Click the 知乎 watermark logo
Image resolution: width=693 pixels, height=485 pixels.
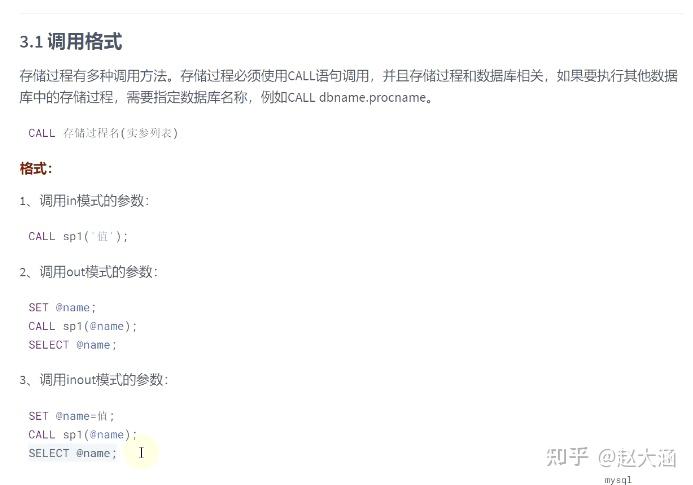pyautogui.click(x=567, y=457)
